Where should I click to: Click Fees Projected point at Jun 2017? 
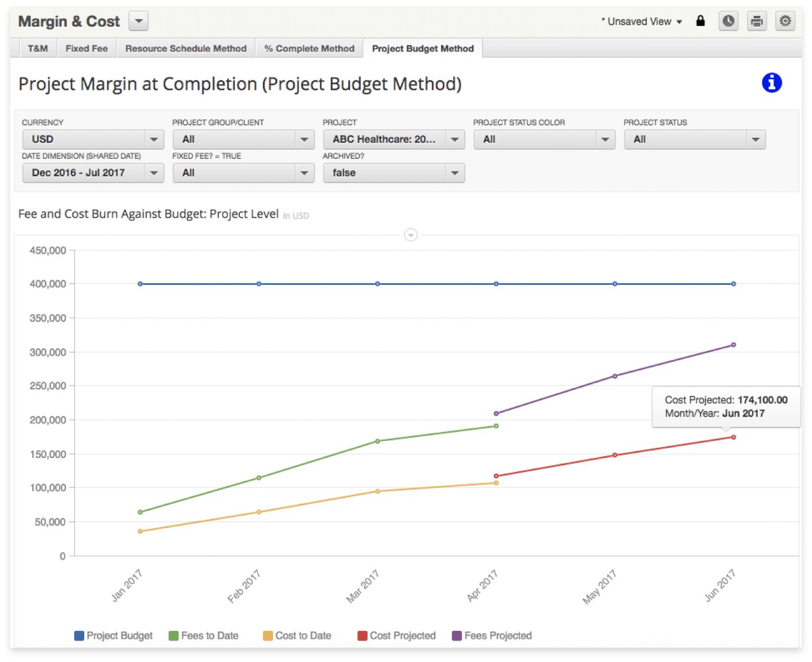[x=733, y=345]
